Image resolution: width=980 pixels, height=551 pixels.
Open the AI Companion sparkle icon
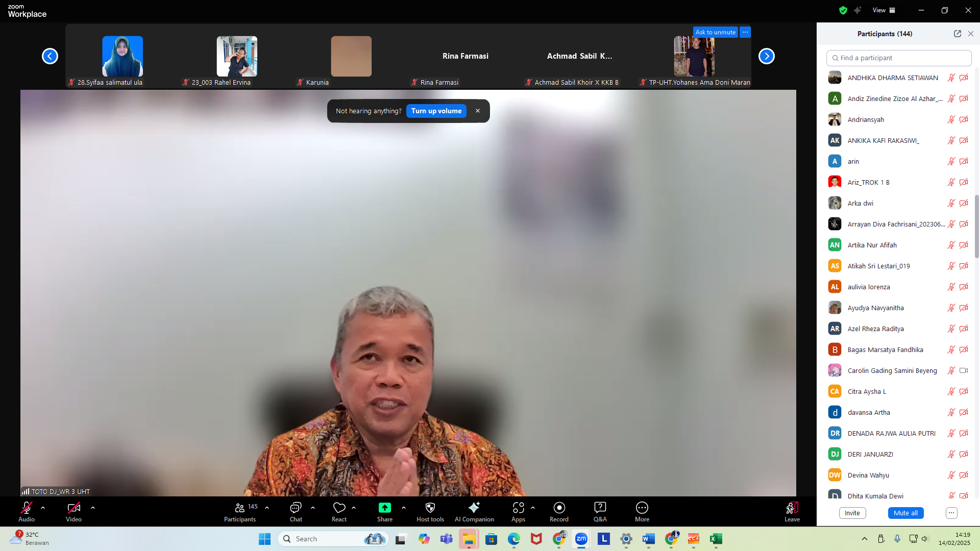coord(474,508)
